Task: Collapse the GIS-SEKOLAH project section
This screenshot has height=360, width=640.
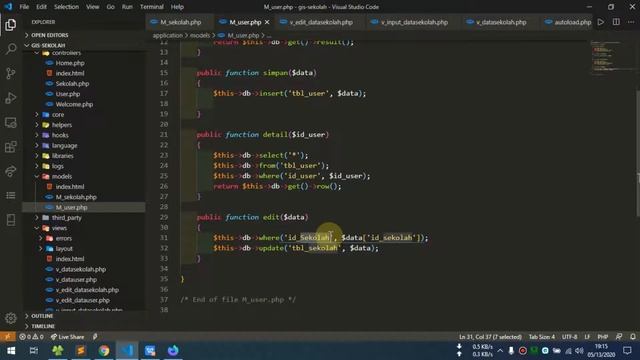Action: [84, 45]
